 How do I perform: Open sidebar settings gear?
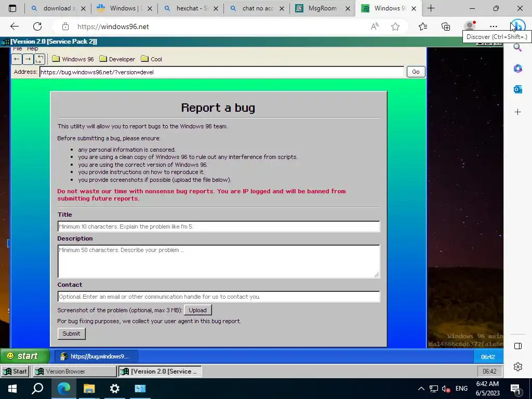click(x=518, y=367)
